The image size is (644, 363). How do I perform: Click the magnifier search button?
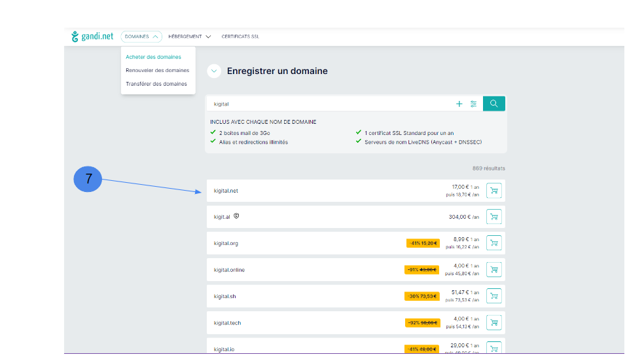(493, 104)
